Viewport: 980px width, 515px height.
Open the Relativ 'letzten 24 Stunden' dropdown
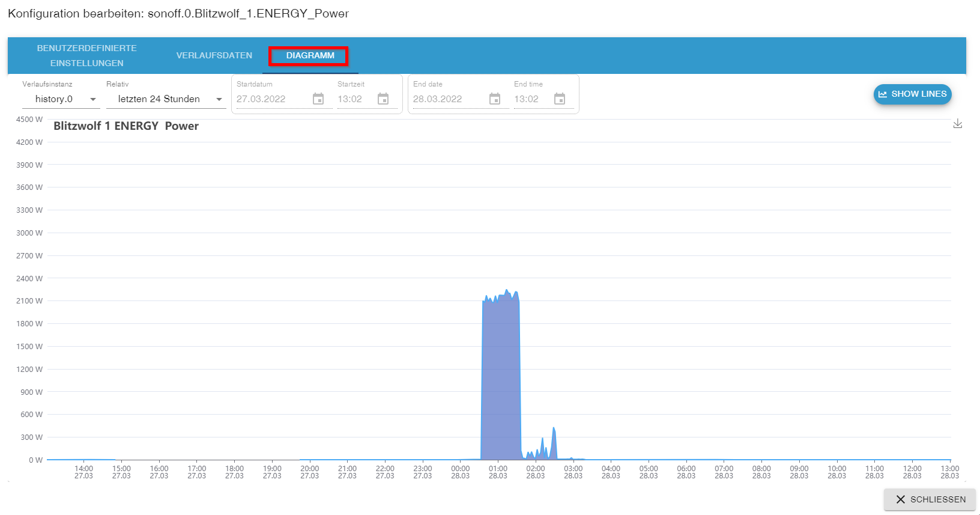[x=166, y=99]
